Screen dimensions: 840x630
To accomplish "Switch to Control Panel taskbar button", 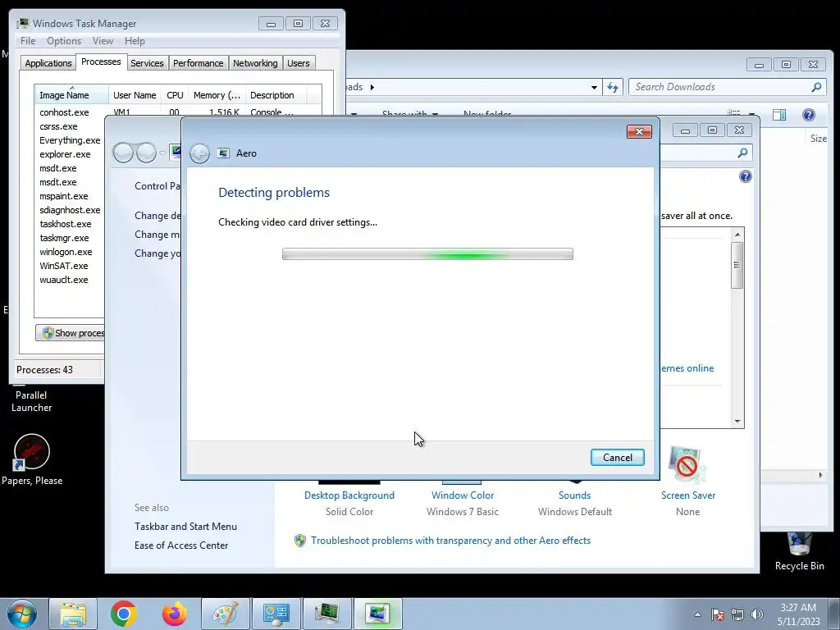I will [x=276, y=614].
